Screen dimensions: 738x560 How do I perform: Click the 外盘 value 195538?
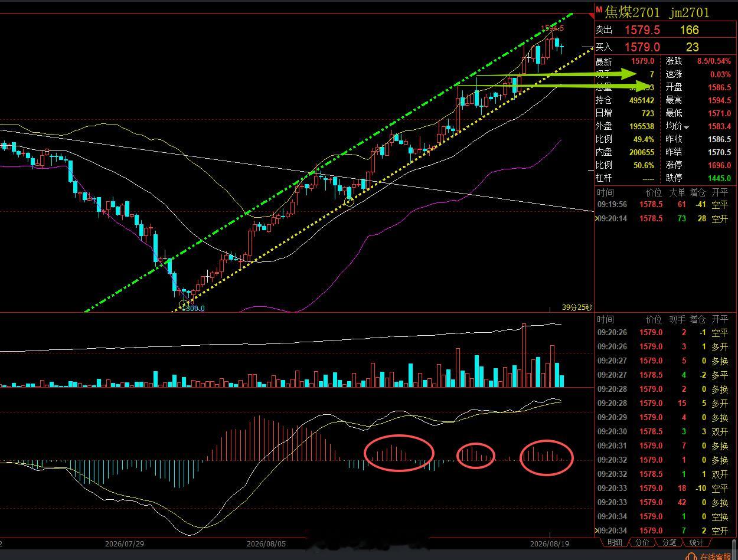[642, 126]
